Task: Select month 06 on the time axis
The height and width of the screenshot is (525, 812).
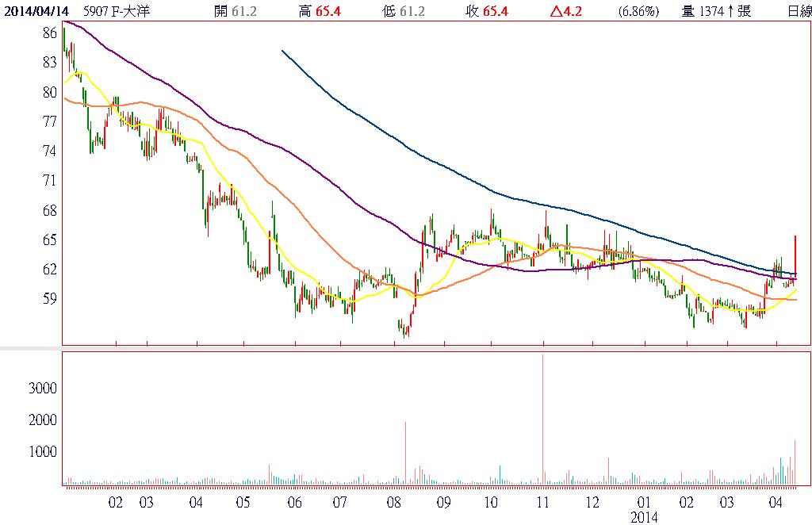Action: pos(295,502)
